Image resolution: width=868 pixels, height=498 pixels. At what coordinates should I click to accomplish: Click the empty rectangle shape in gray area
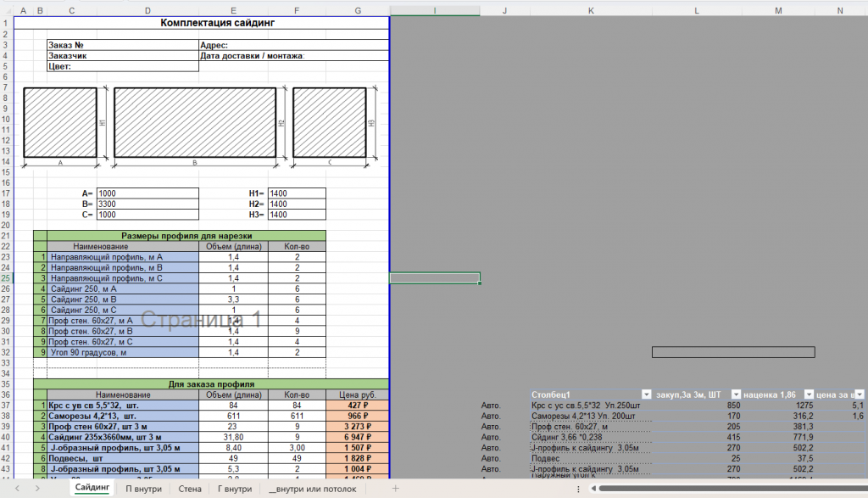tap(733, 352)
